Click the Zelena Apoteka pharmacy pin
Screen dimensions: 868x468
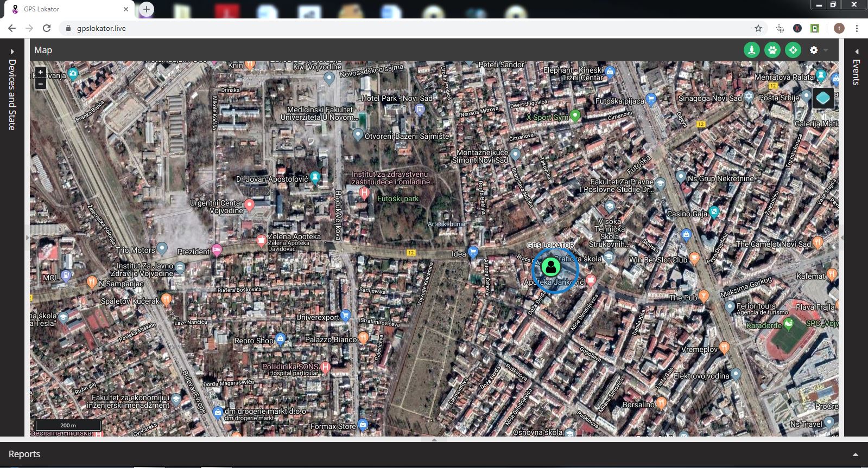261,240
